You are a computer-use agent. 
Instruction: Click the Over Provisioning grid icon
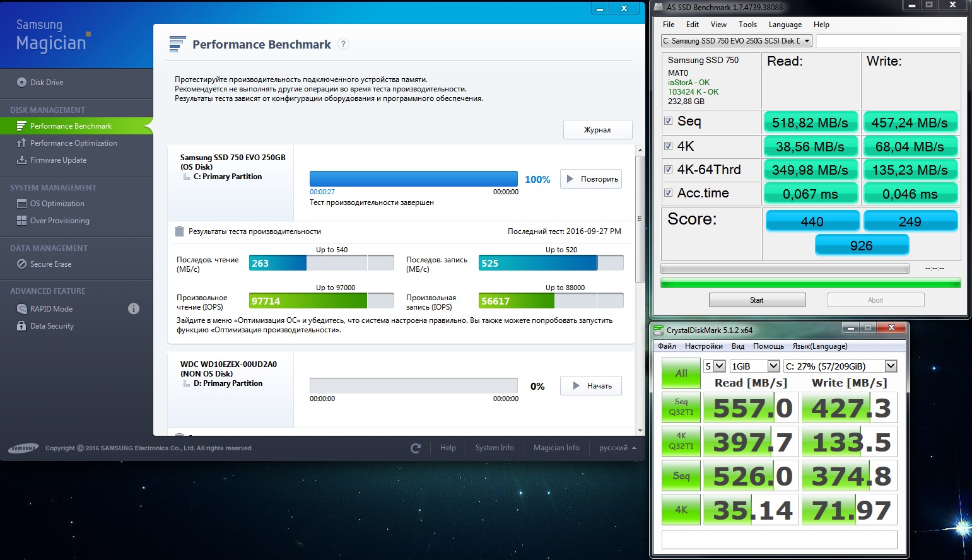click(x=21, y=221)
